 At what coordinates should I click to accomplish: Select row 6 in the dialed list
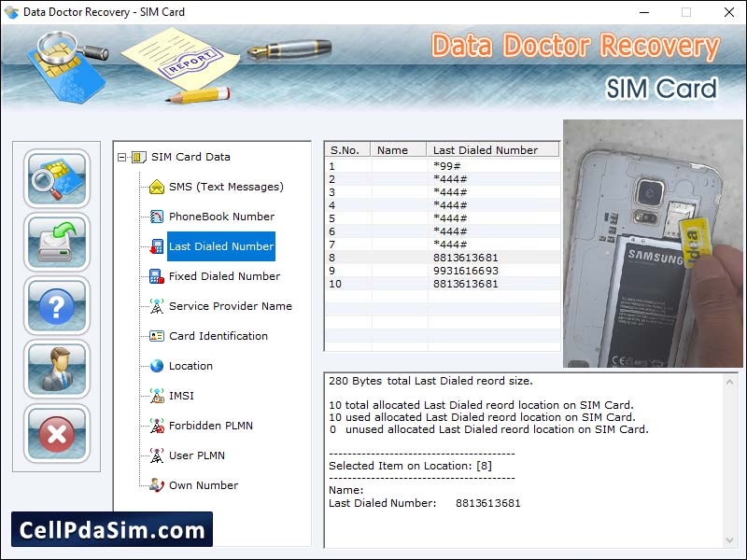click(x=442, y=231)
